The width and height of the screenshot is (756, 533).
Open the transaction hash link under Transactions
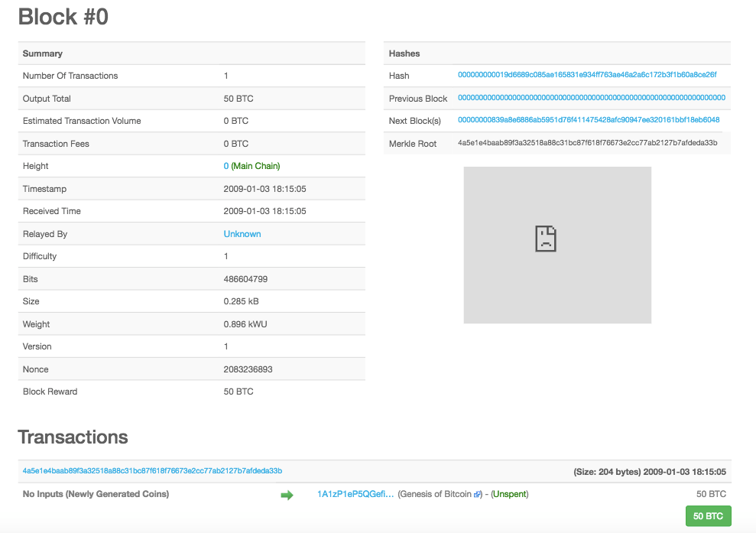(152, 471)
